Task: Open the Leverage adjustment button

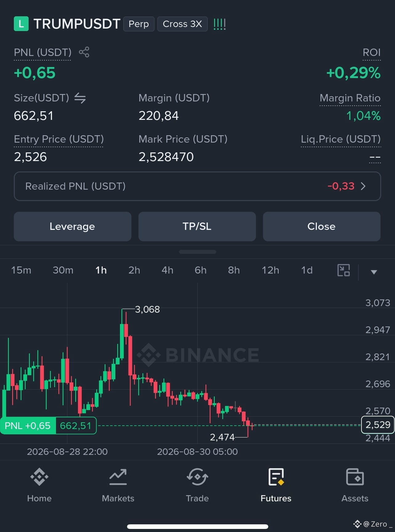Action: (73, 227)
